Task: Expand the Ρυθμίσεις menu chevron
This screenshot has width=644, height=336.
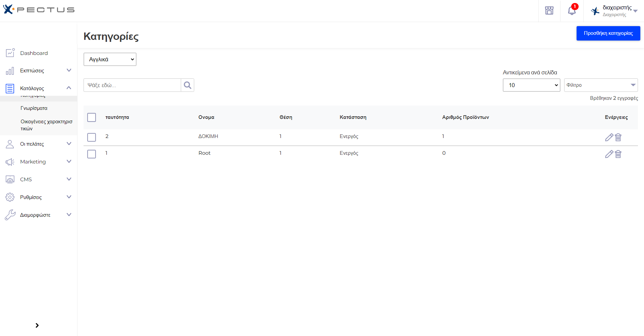Action: 69,197
